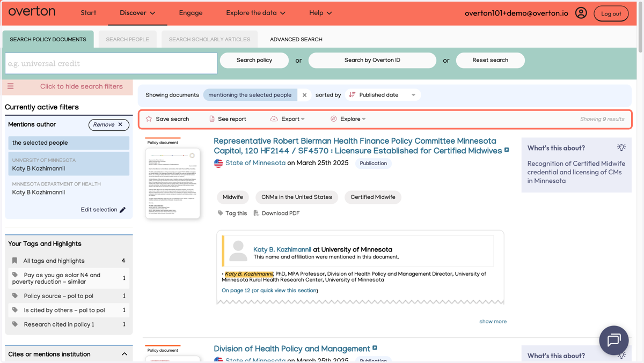Collapse the Cites or mentions institution section
Viewport: 644px width, 363px height.
[125, 354]
